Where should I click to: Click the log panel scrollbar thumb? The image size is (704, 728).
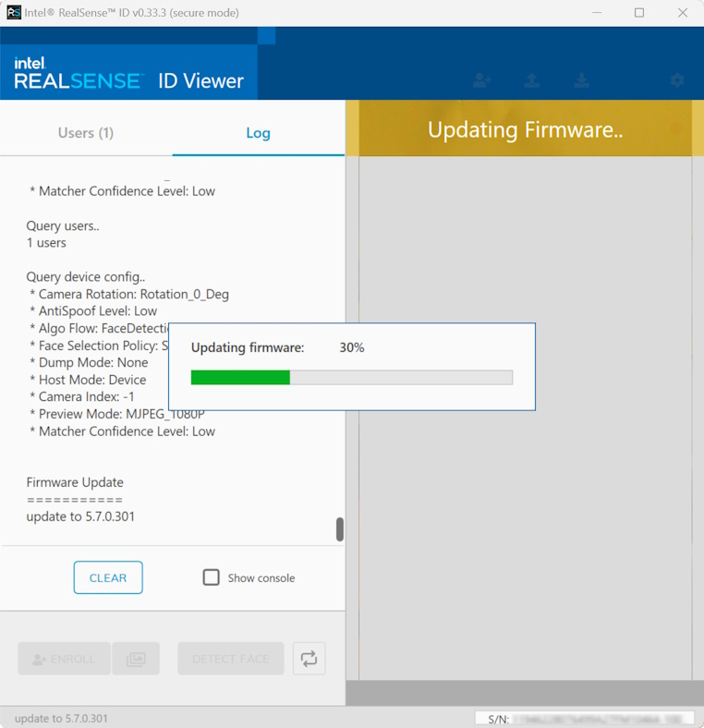point(340,529)
